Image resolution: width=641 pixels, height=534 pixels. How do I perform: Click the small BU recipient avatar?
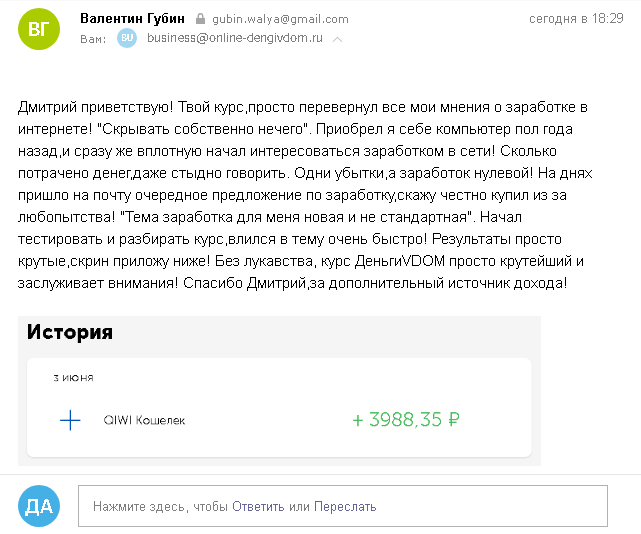127,38
